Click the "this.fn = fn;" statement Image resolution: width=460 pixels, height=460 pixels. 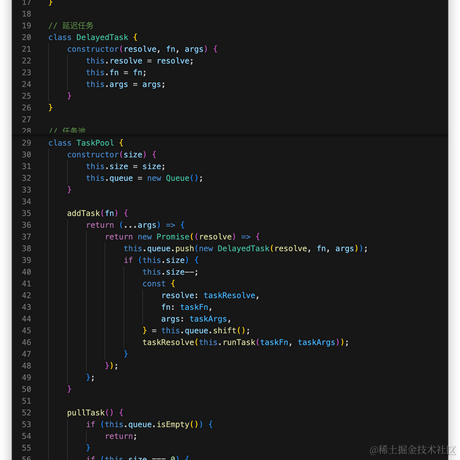click(x=116, y=73)
